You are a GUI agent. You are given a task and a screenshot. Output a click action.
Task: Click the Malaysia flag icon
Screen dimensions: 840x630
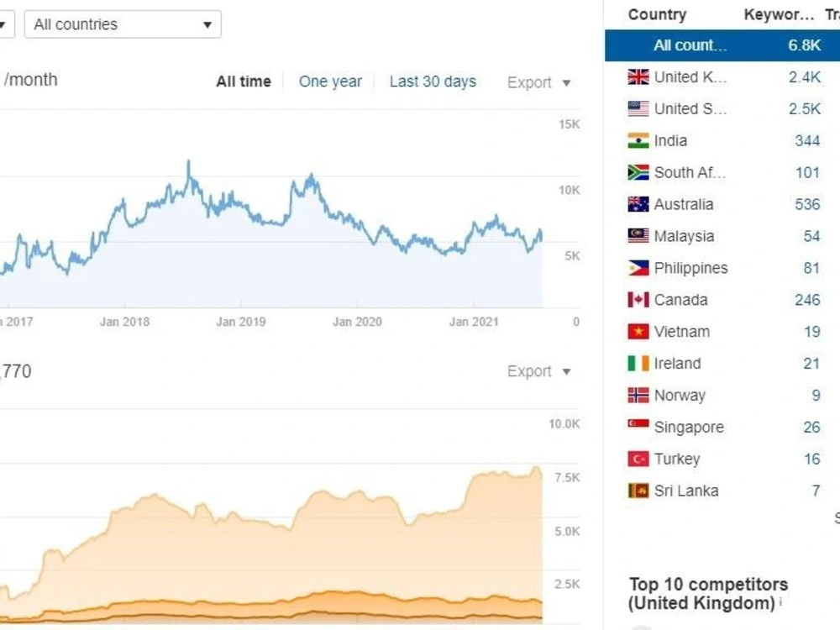pos(638,236)
